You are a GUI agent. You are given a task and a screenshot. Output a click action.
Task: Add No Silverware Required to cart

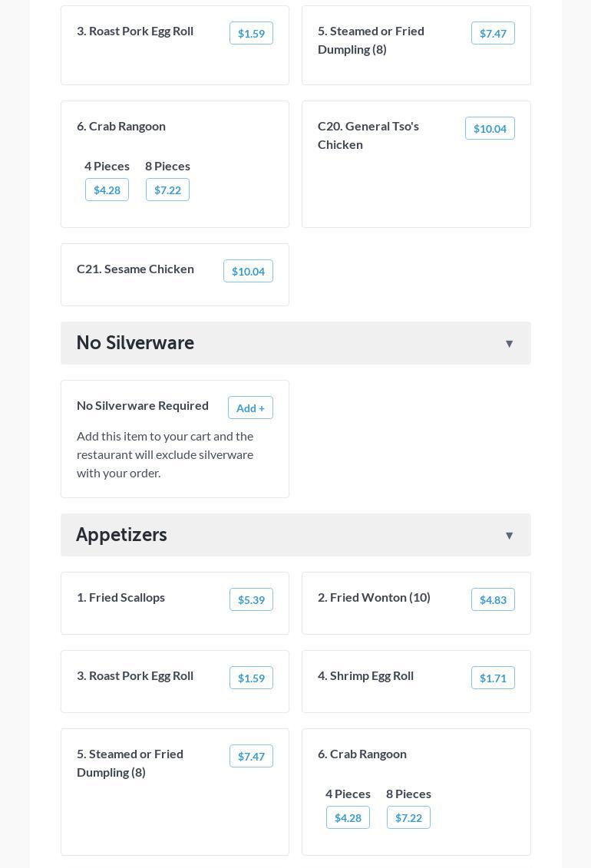click(x=250, y=408)
